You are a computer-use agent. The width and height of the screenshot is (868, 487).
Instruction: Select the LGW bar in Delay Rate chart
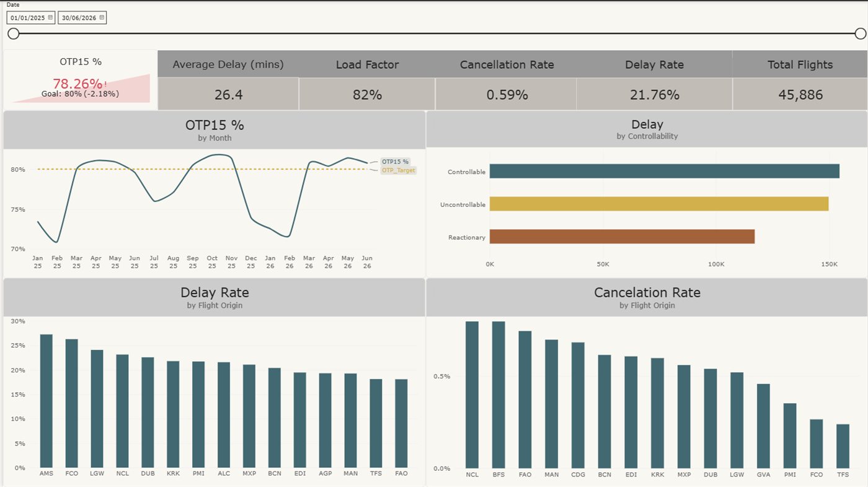click(97, 409)
